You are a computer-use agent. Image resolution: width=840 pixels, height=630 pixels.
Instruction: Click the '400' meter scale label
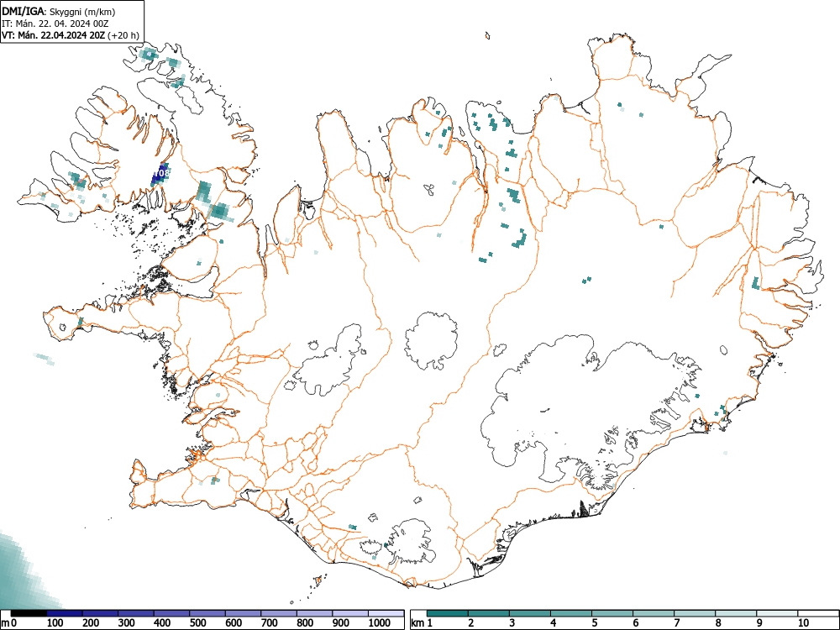(x=162, y=622)
